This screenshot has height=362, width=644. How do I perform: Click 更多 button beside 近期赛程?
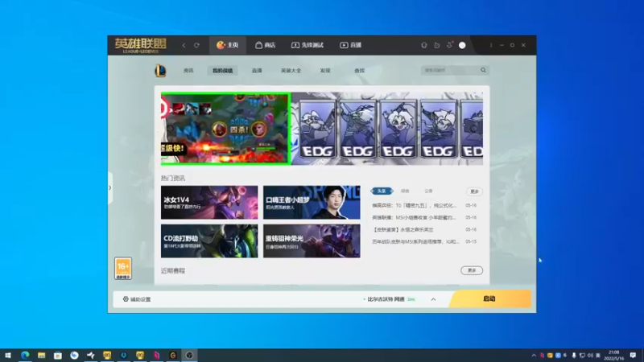coord(472,270)
